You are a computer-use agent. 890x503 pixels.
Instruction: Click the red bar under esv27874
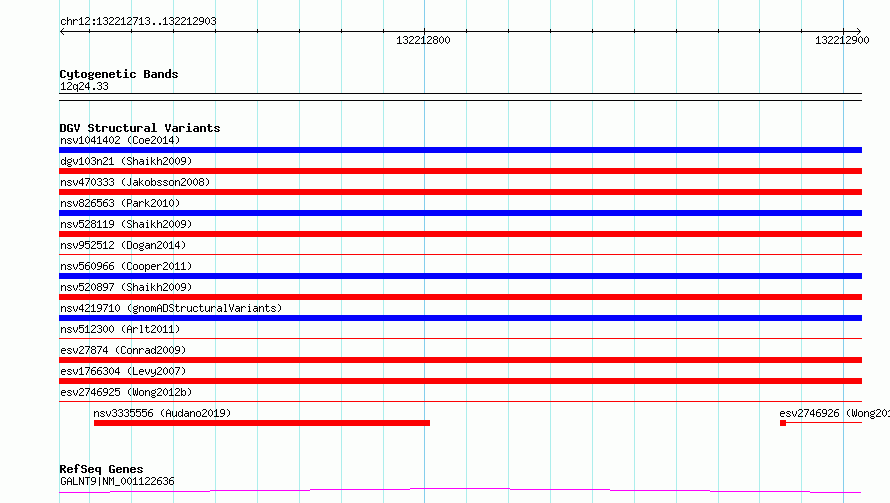point(460,360)
